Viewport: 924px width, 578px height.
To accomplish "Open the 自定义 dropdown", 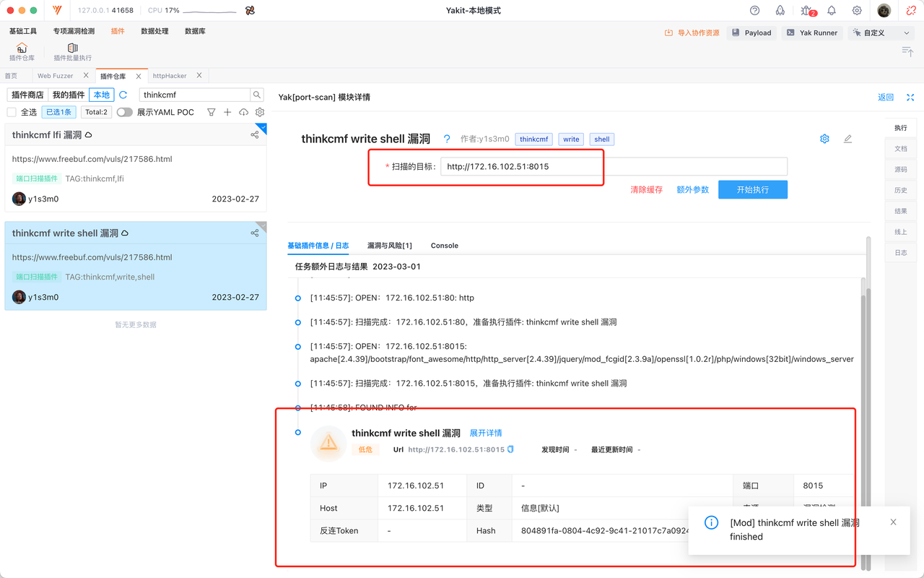I will [881, 33].
